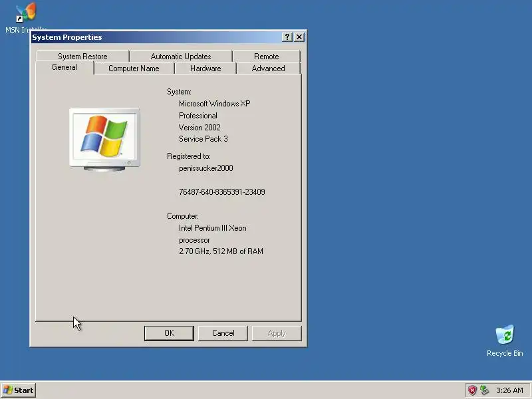Viewport: 532px width, 399px height.
Task: Click the 'Professional' edition text
Action: click(198, 116)
